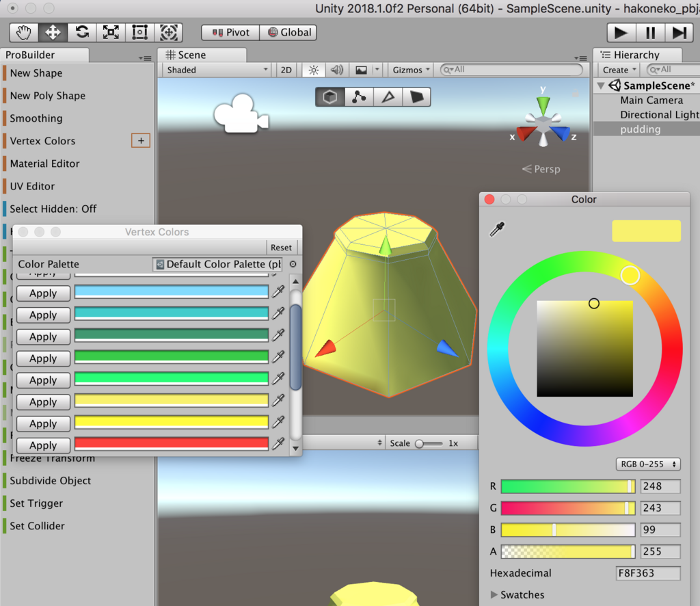This screenshot has width=700, height=606.
Task: Expand the Swatches section
Action: [494, 594]
